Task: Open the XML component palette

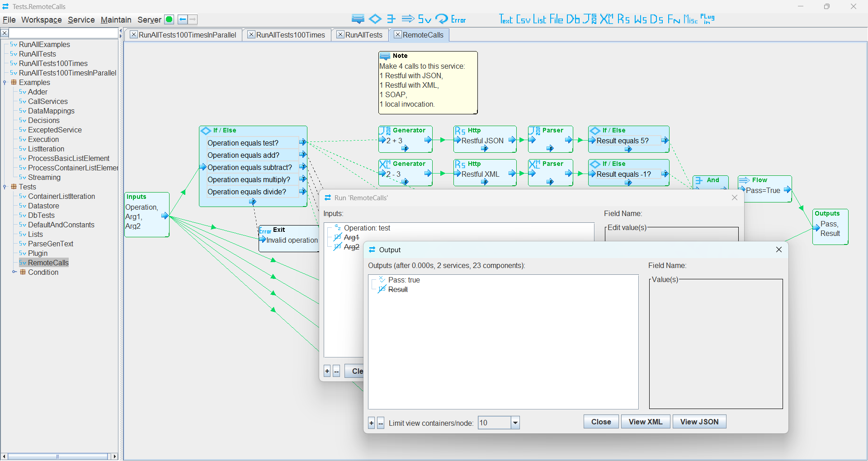Action: (x=606, y=19)
